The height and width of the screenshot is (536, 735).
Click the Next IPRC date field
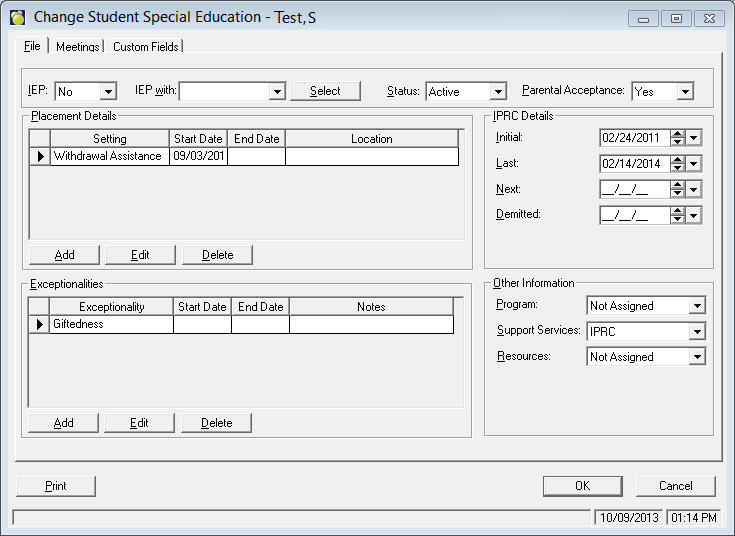[633, 189]
